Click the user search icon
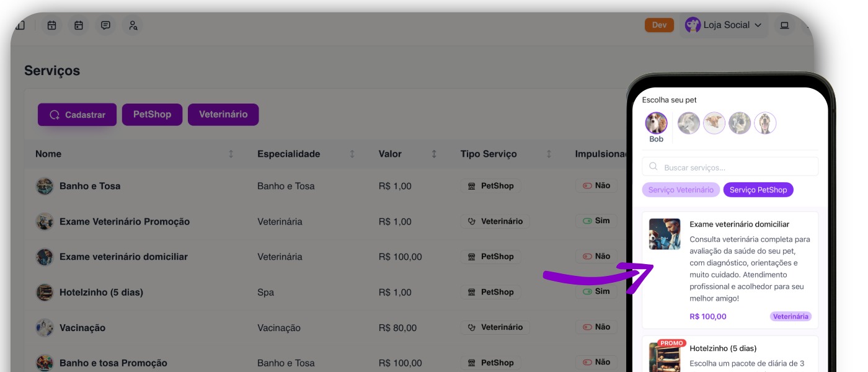 point(133,25)
